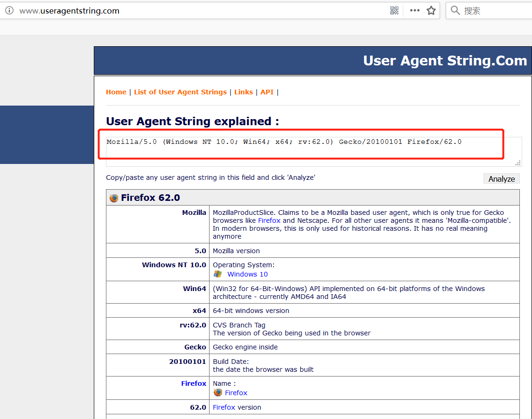The height and width of the screenshot is (419, 532).
Task: Select the 'Win64' label cell
Action: point(158,292)
